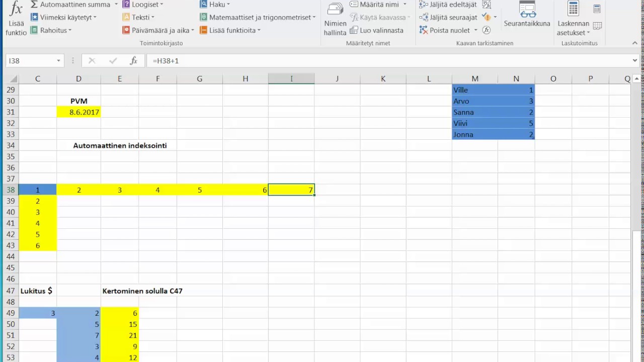Click Määritä nimi define name icon
Image resolution: width=644 pixels, height=362 pixels.
click(x=354, y=5)
